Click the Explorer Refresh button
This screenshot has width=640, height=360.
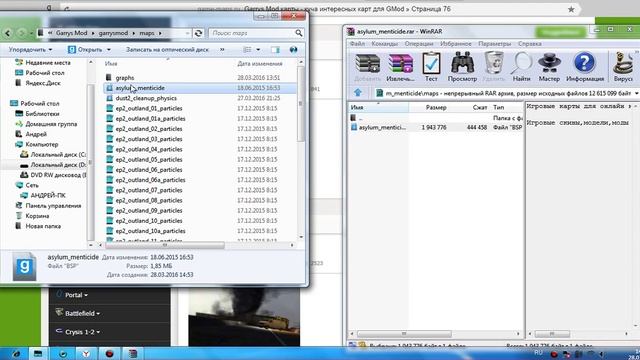[198, 33]
